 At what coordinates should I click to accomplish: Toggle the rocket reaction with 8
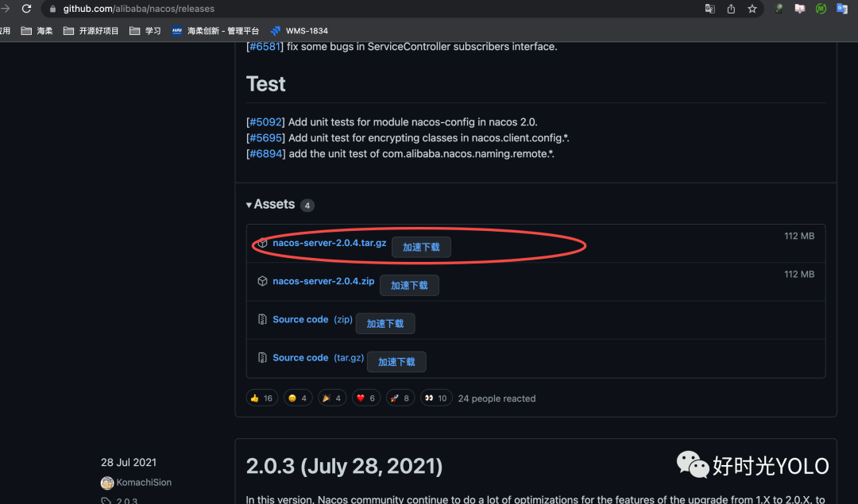400,398
